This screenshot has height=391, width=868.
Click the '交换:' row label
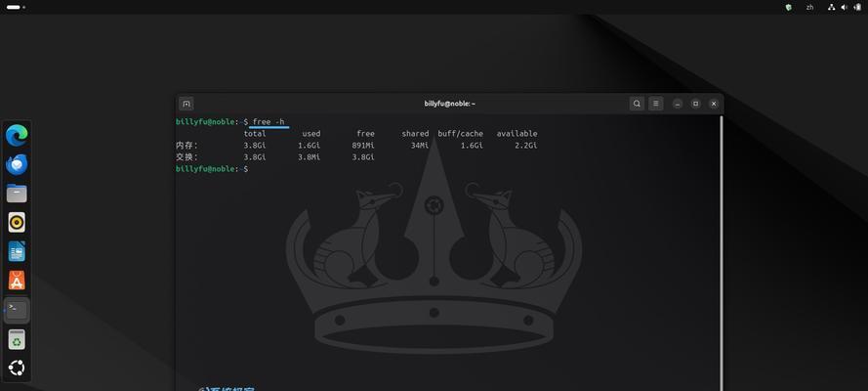click(x=186, y=157)
